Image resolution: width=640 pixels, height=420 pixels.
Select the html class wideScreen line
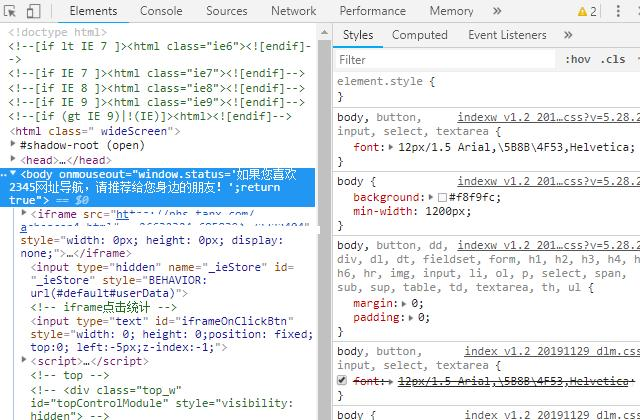[x=95, y=131]
